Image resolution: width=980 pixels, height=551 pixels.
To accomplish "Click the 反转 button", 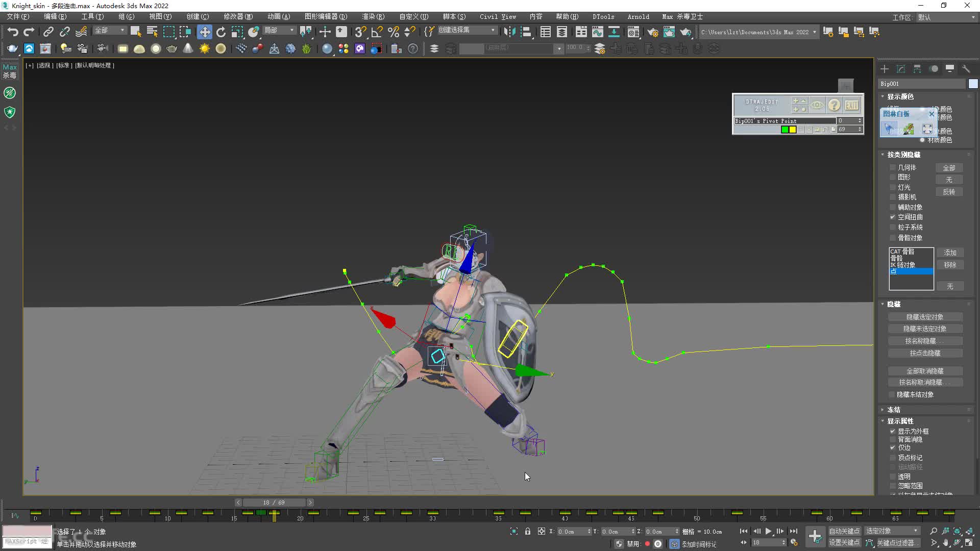I will click(949, 192).
